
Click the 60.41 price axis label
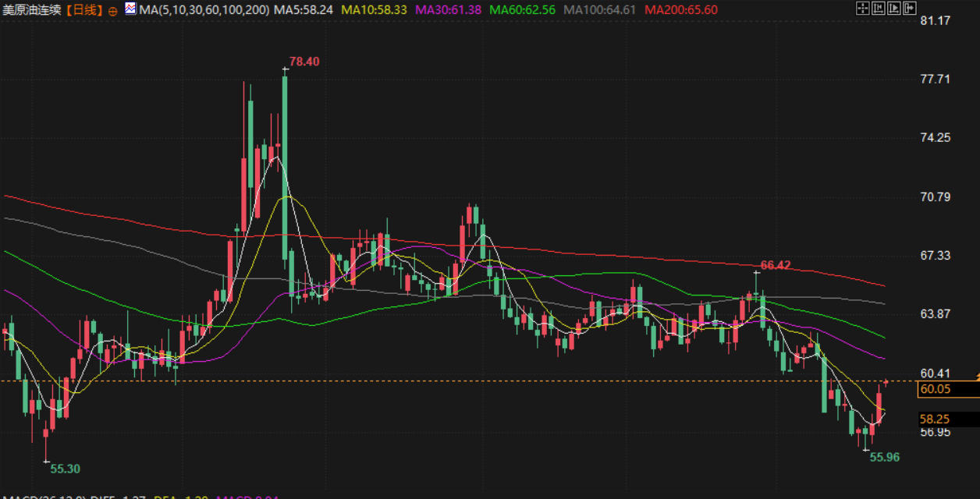936,373
